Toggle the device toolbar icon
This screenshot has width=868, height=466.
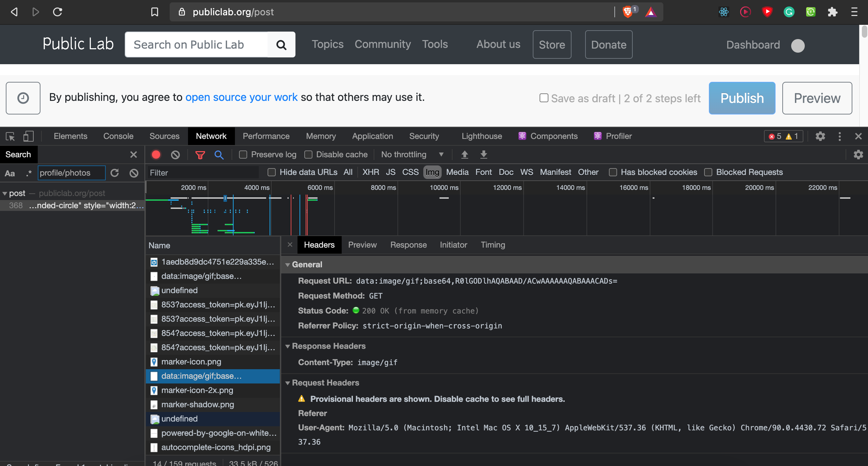pos(28,137)
